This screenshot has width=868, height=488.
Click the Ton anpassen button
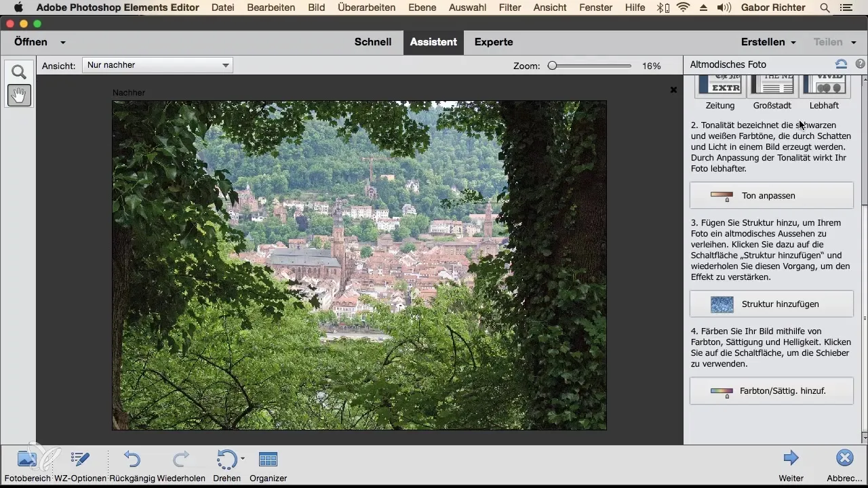pos(771,195)
